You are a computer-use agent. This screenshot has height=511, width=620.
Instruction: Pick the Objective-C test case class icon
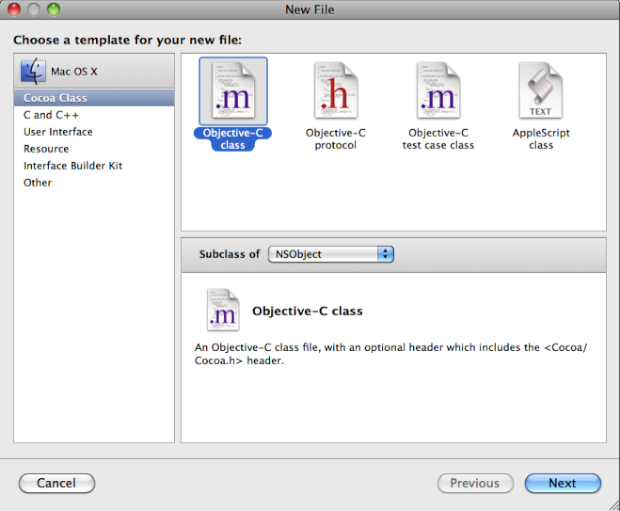coord(438,91)
